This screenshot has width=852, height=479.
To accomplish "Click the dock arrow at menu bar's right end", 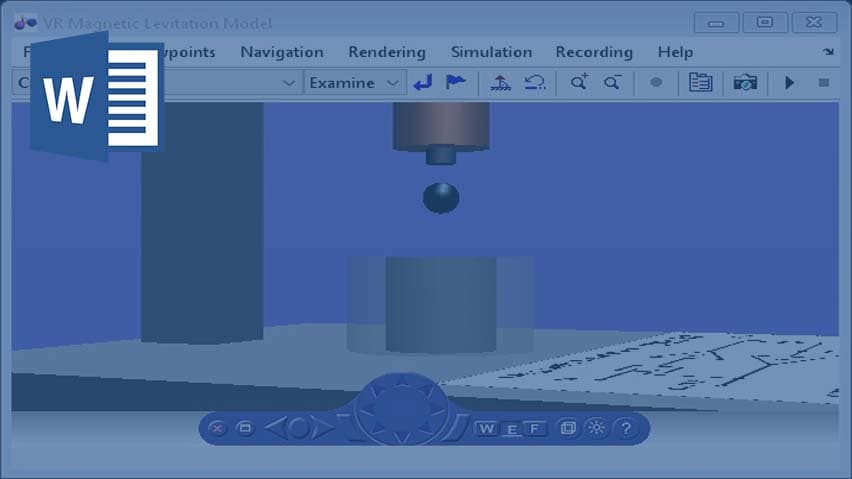I will click(828, 52).
